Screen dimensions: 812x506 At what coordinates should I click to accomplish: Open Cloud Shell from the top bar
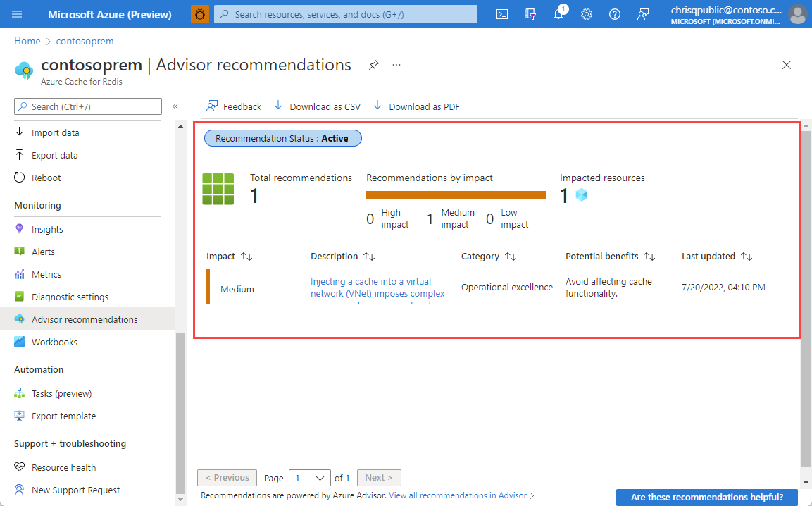click(x=501, y=13)
